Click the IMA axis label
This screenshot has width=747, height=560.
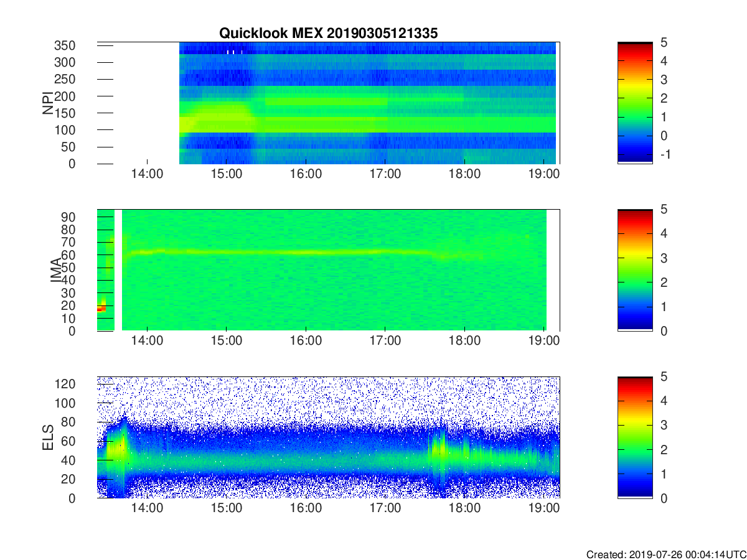[56, 270]
